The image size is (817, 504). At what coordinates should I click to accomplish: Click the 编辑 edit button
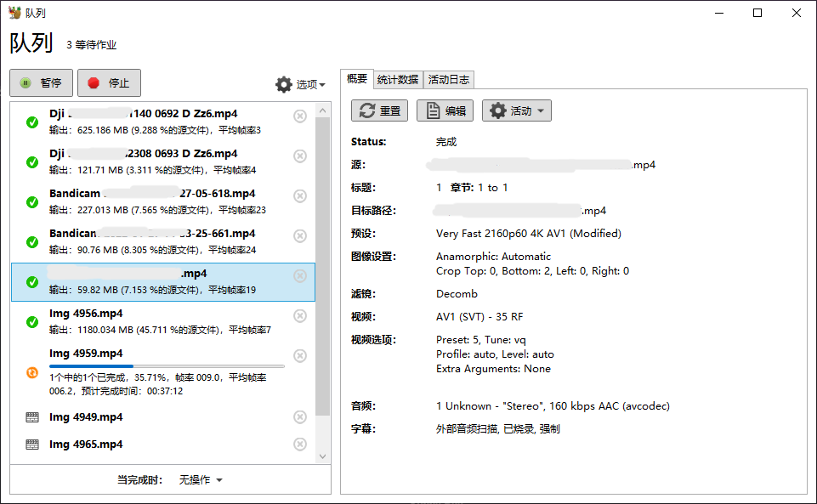tap(445, 111)
